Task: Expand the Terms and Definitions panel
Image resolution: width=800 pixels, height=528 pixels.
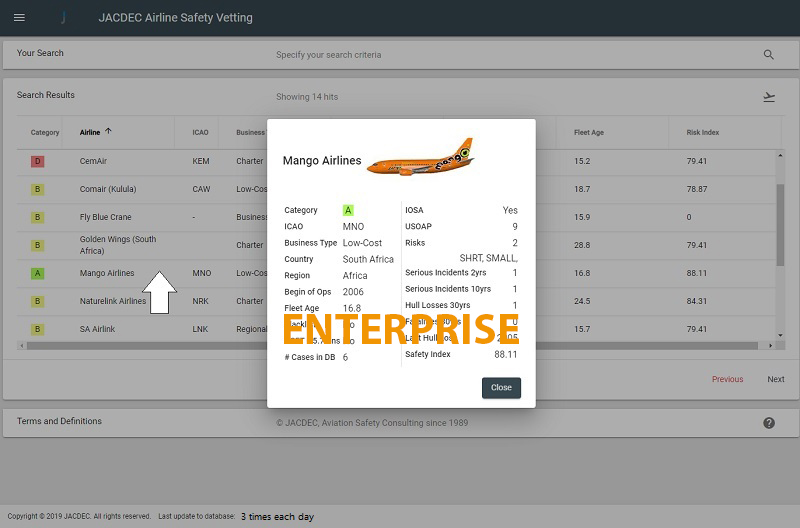Action: [400, 422]
